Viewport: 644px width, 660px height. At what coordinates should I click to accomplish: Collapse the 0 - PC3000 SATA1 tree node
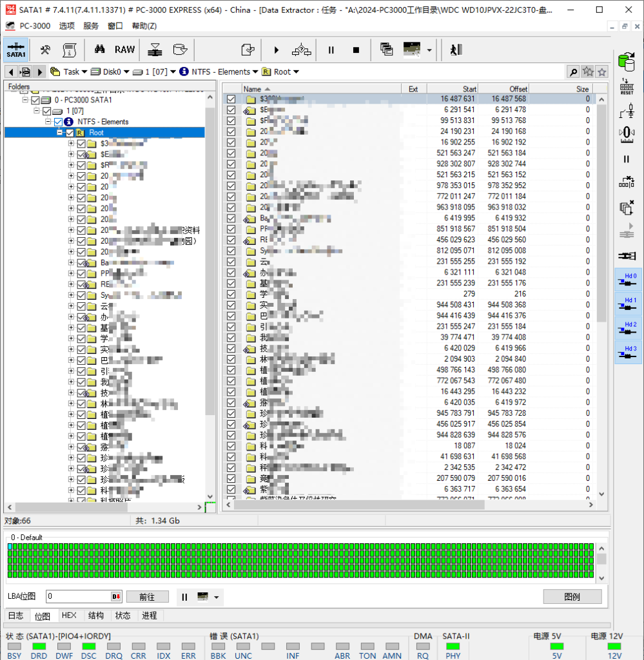[x=25, y=100]
